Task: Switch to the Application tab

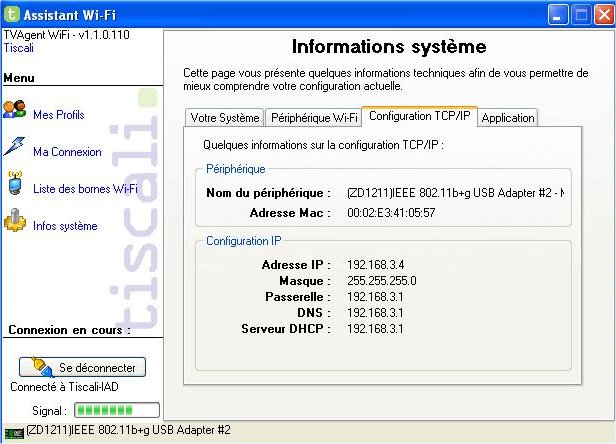Action: 508,118
